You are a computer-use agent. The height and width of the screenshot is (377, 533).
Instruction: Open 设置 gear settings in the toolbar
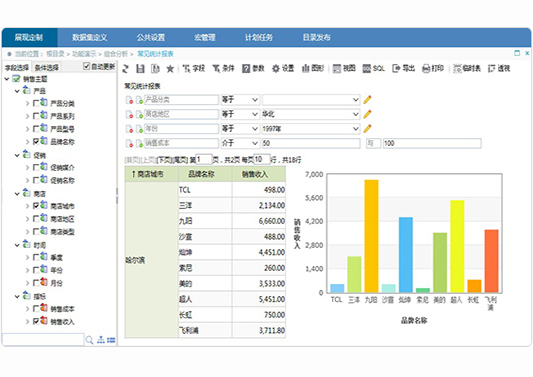click(x=283, y=69)
